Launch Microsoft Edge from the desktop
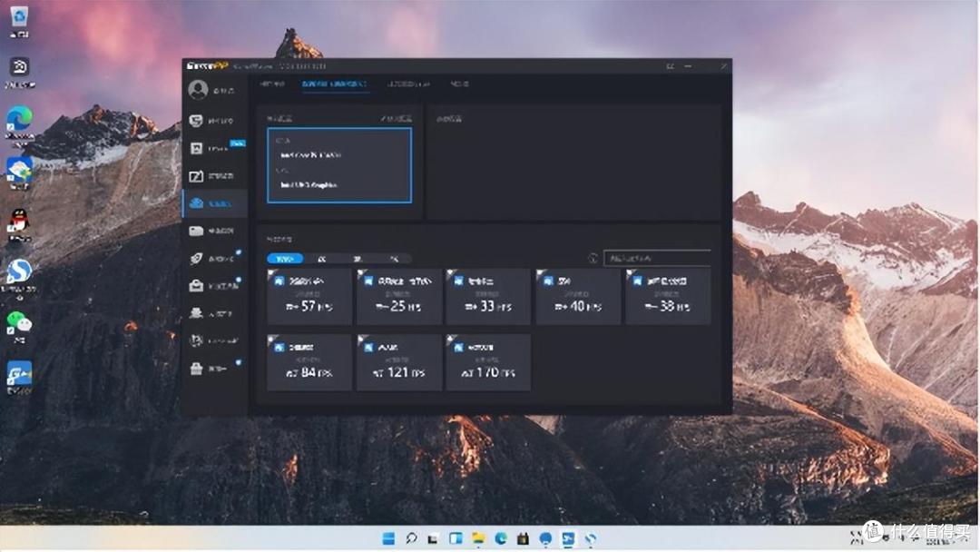This screenshot has height=552, width=980. (x=19, y=123)
